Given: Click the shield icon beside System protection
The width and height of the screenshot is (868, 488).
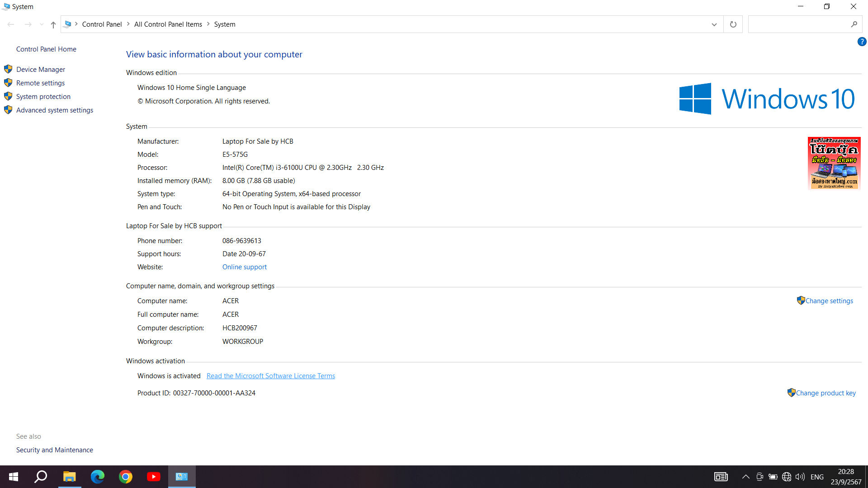Looking at the screenshot, I should [8, 96].
